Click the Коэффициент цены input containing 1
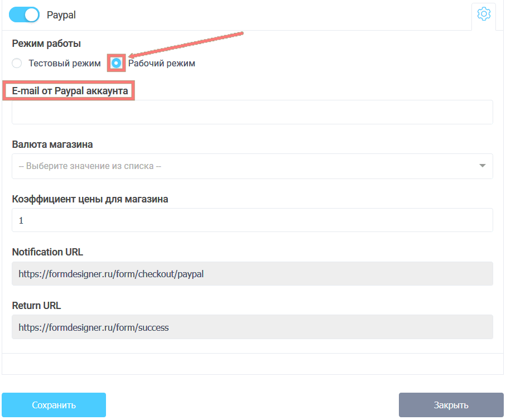Viewport: 506px width, 420px height. point(252,220)
